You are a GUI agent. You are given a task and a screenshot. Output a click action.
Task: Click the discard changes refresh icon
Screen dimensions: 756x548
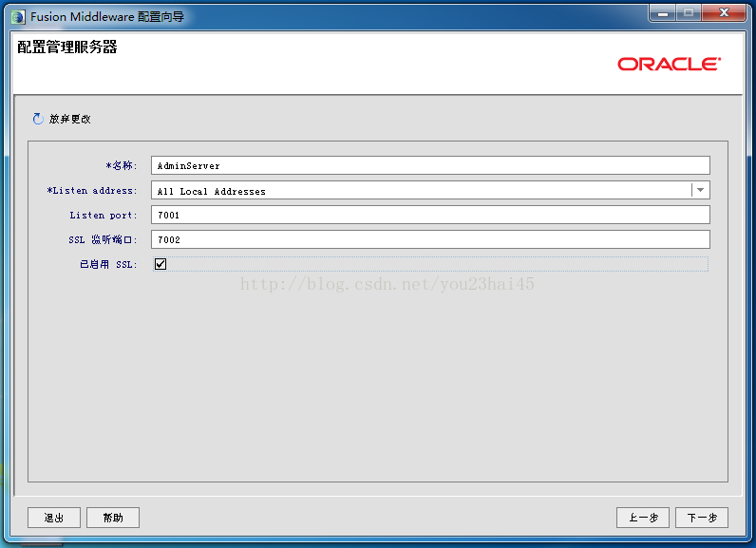tap(38, 119)
